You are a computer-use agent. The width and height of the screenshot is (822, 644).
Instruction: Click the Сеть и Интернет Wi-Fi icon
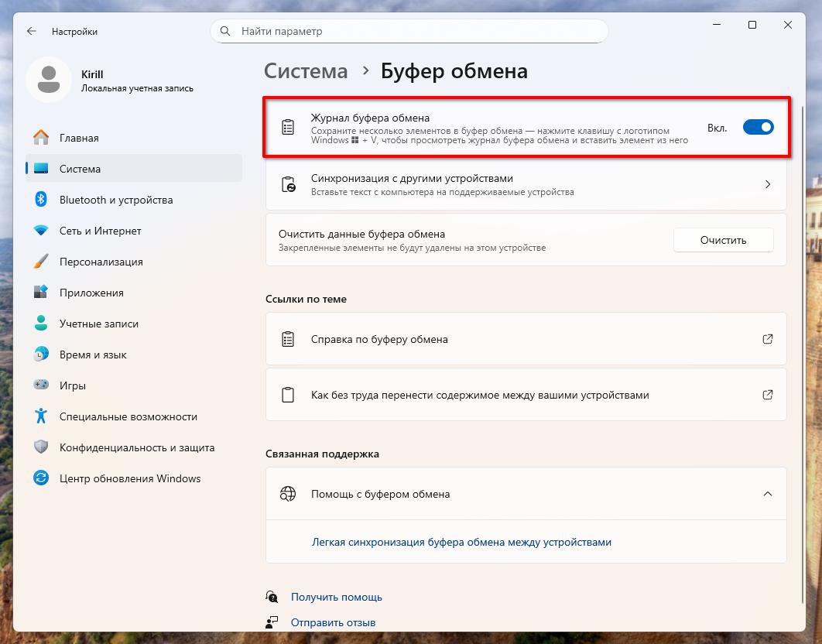click(x=42, y=231)
